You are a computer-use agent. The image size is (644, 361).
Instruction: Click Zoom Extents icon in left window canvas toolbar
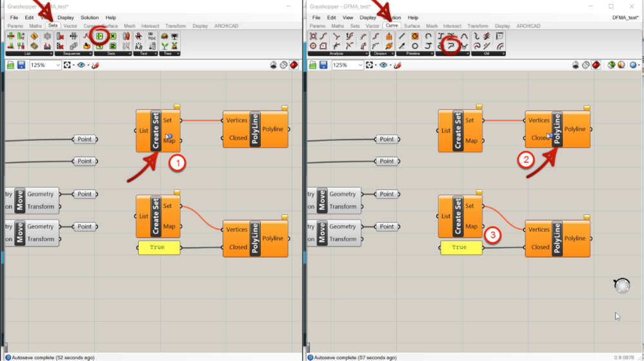[67, 65]
